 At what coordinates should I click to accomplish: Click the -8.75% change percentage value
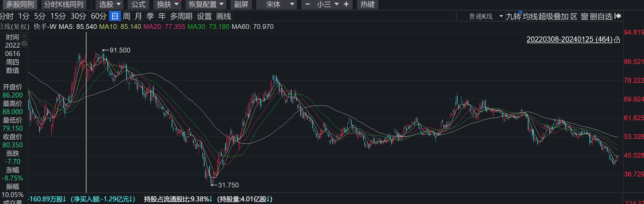coord(13,178)
